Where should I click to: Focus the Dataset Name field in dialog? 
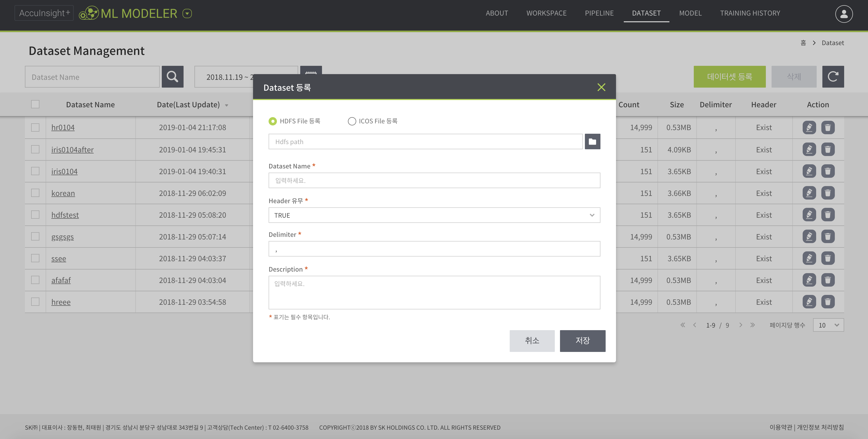434,180
